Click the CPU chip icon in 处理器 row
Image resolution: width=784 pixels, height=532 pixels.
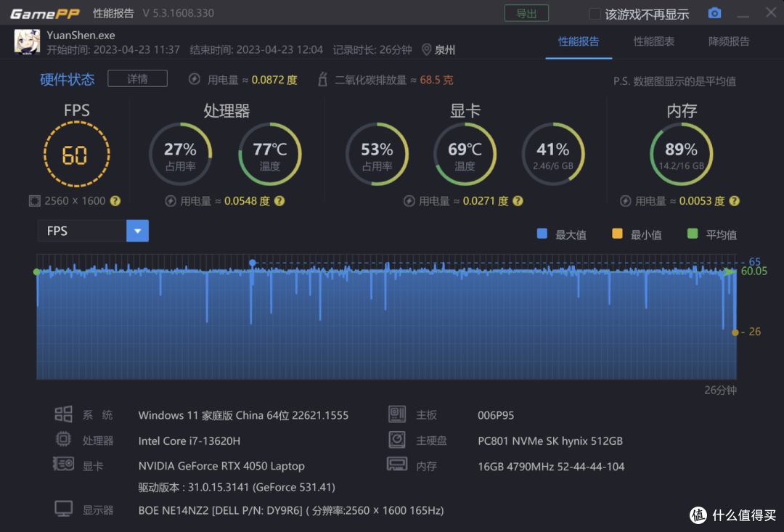pyautogui.click(x=63, y=439)
